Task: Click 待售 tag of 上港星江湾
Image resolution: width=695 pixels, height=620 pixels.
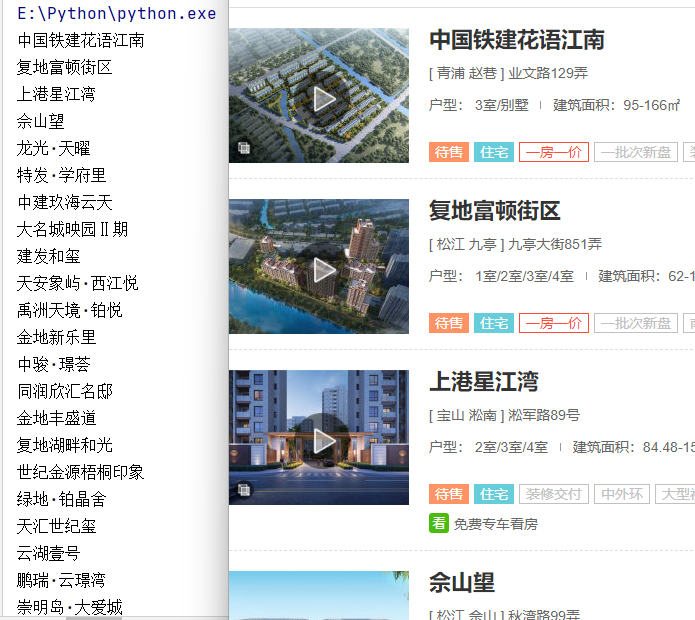Action: pyautogui.click(x=449, y=494)
